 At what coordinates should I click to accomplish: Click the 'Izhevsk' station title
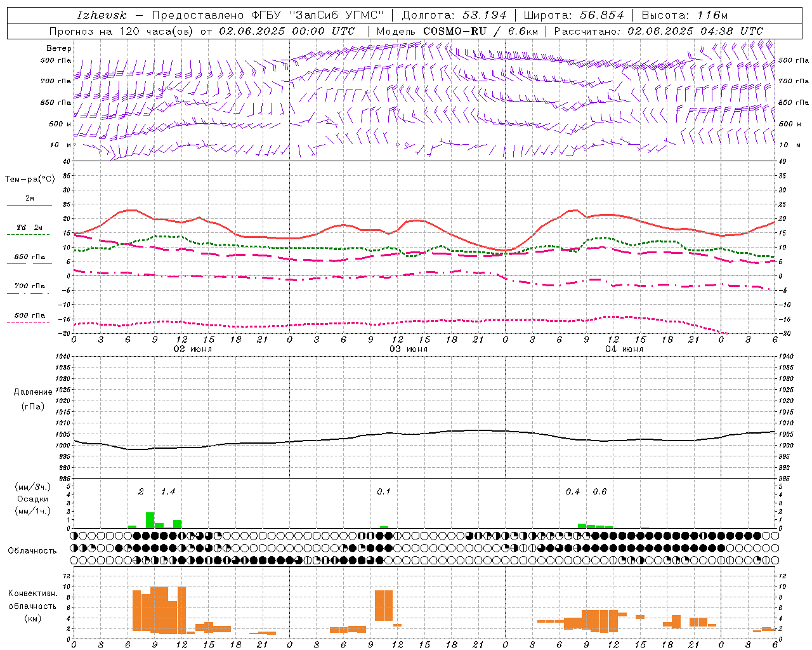pos(102,15)
